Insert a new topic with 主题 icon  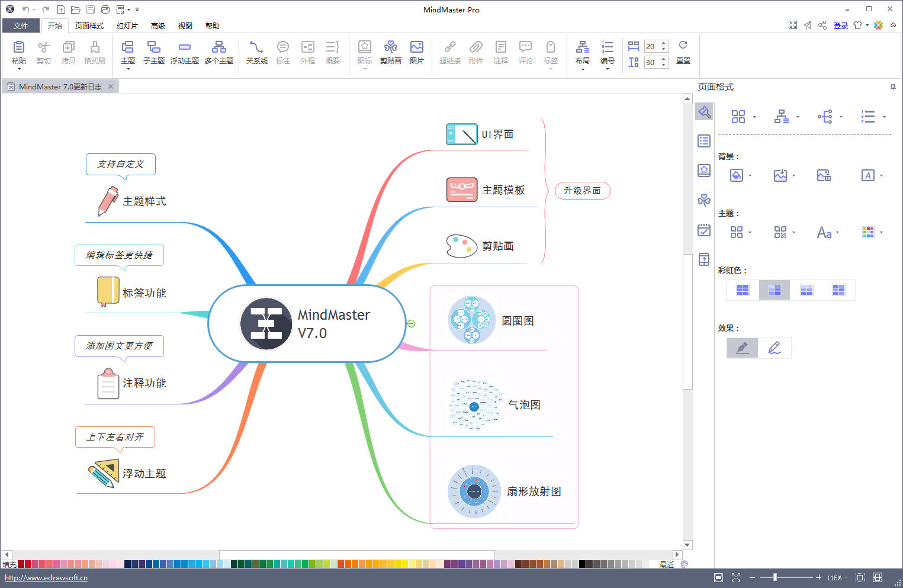pyautogui.click(x=127, y=47)
